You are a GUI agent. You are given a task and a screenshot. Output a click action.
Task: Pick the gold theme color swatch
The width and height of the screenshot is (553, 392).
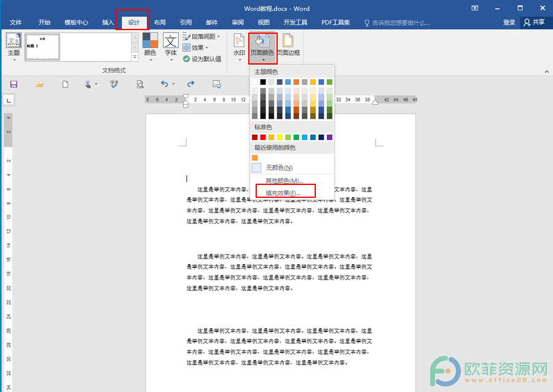(313, 82)
